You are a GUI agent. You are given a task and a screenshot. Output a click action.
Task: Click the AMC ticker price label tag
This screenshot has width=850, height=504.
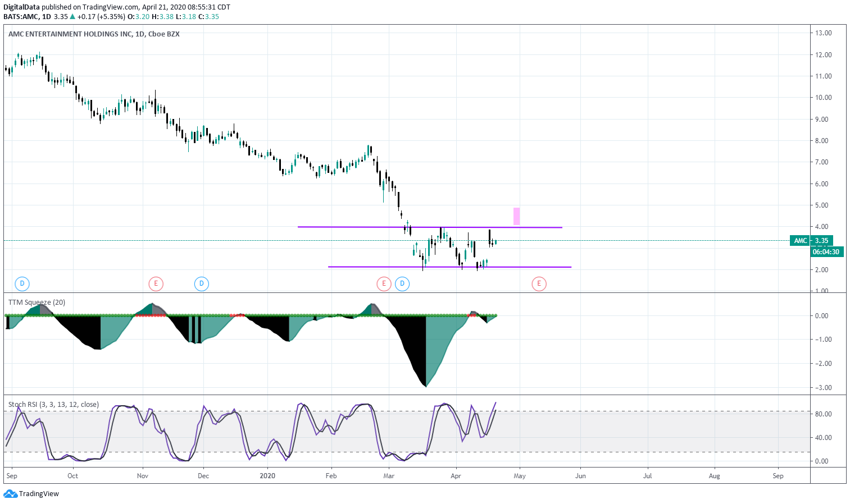[x=801, y=241]
